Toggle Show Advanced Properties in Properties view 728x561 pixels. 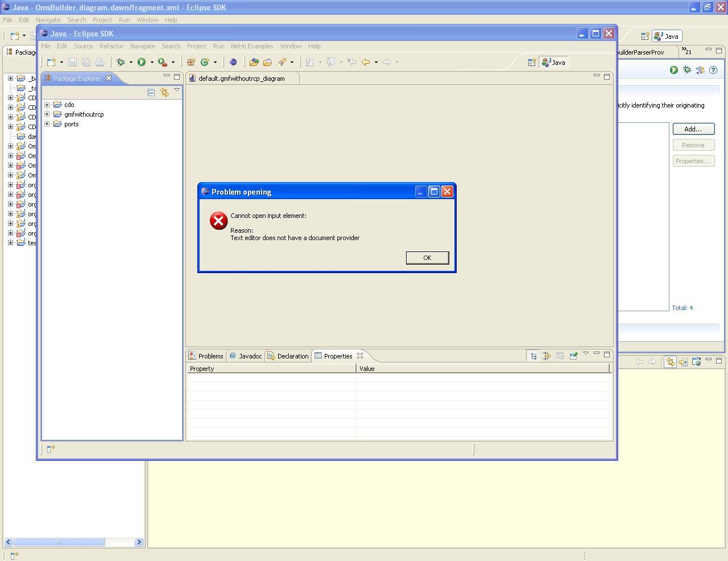pyautogui.click(x=547, y=356)
